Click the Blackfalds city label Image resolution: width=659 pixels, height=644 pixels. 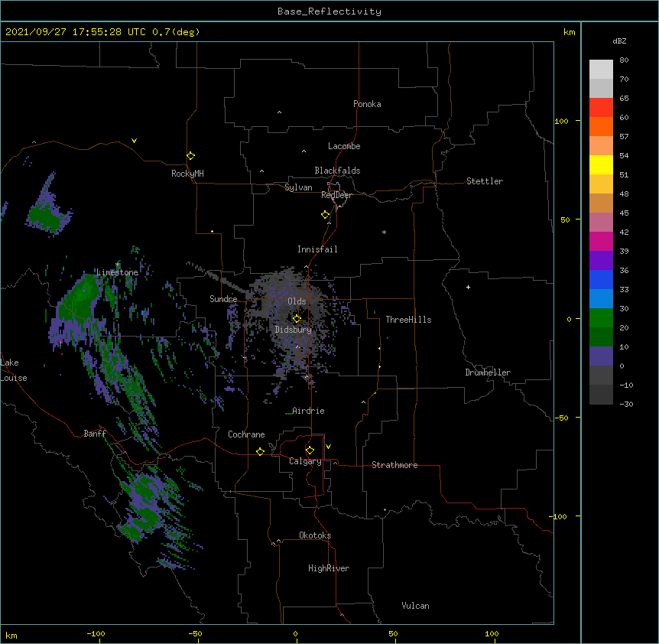click(337, 171)
